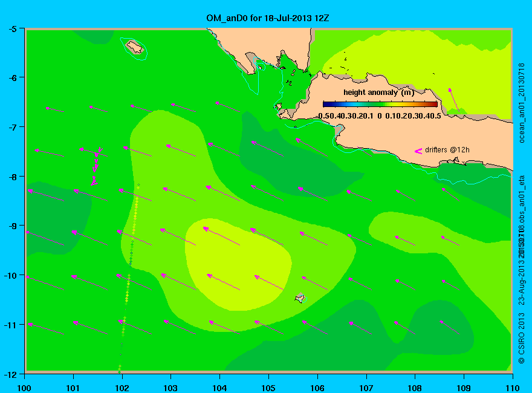532x393 pixels.
Task: Click the y-axis label -12
Action: (x=10, y=374)
